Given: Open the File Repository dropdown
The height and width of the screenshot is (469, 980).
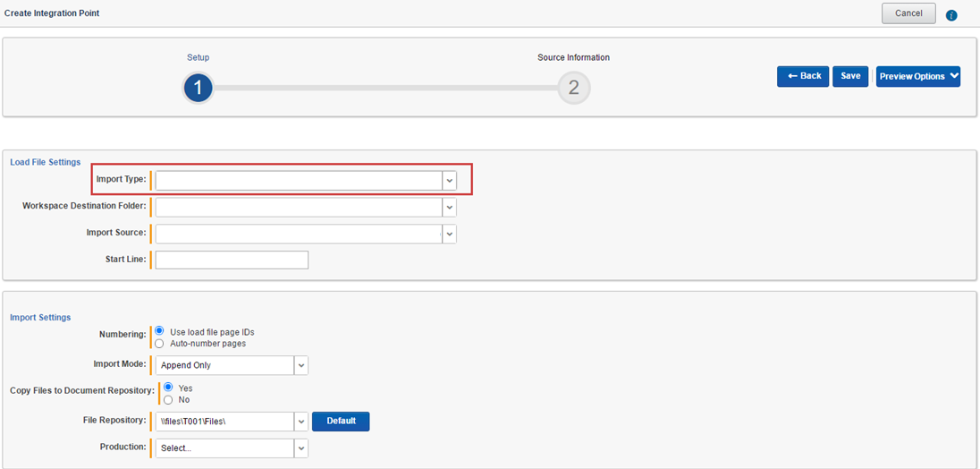Looking at the screenshot, I should pyautogui.click(x=232, y=422).
